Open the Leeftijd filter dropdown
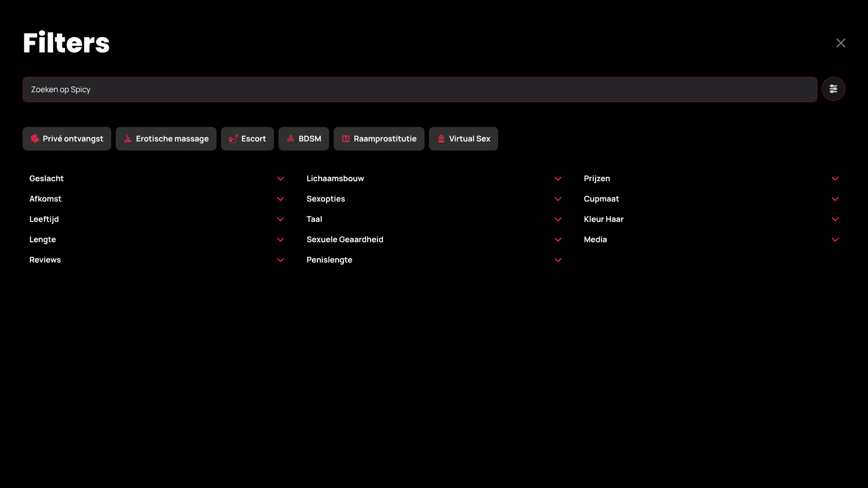 pyautogui.click(x=280, y=220)
